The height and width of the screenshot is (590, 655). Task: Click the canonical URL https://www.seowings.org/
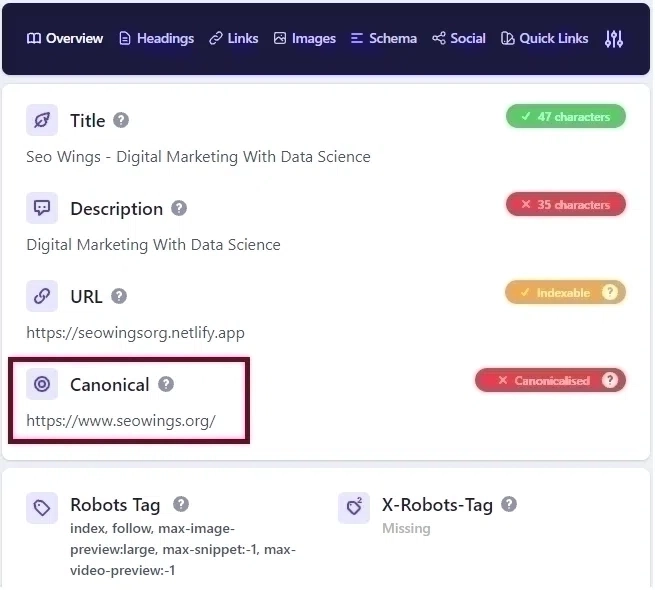click(121, 421)
